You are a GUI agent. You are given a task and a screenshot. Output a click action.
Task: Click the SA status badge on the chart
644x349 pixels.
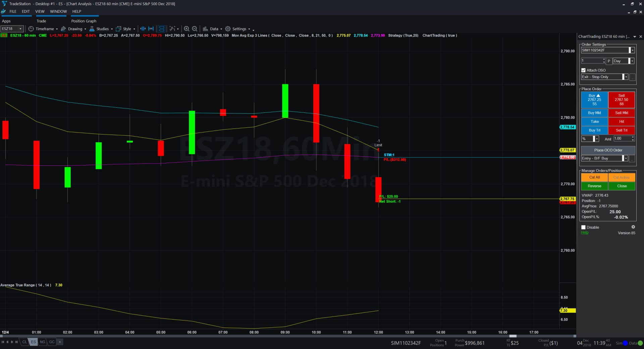click(x=4, y=36)
